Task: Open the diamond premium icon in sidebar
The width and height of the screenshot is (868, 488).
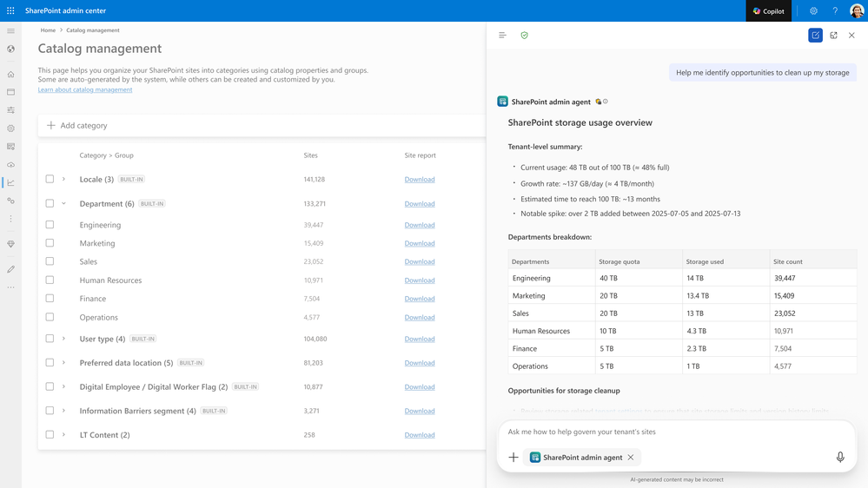Action: tap(10, 244)
